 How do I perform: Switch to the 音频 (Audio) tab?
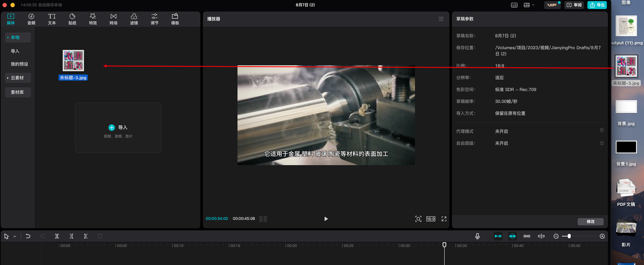tap(31, 19)
